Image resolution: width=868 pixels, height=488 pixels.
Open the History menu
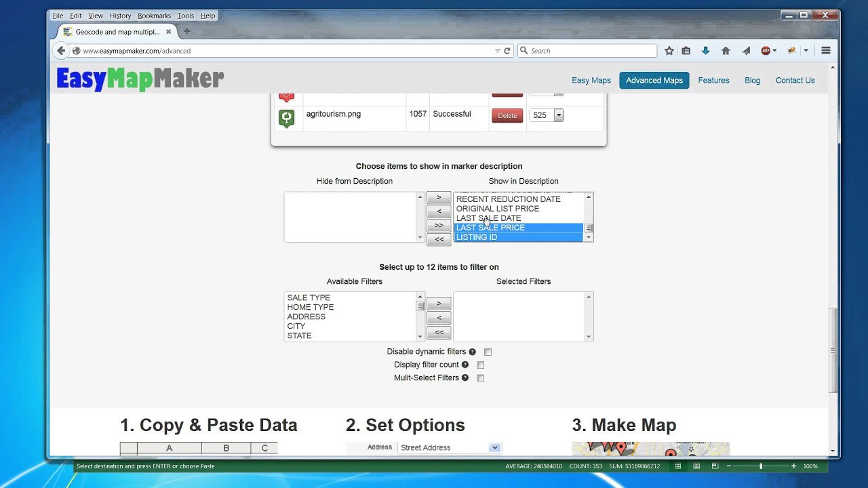(x=121, y=16)
